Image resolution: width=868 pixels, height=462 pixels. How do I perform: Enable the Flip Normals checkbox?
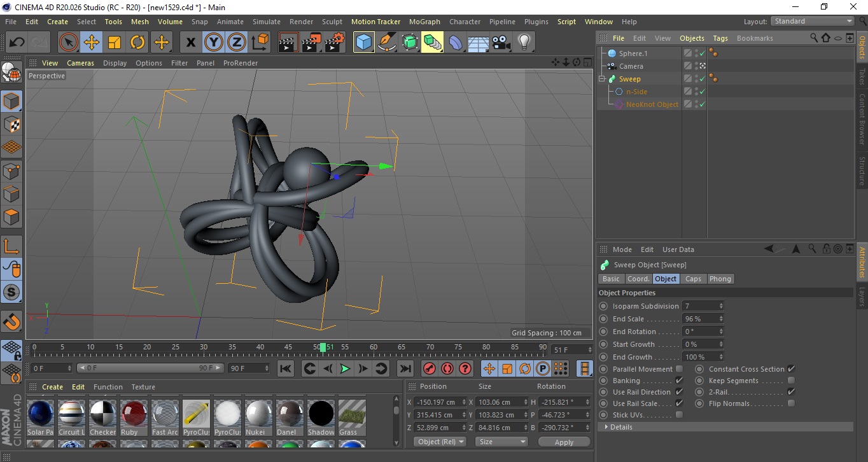click(x=791, y=403)
